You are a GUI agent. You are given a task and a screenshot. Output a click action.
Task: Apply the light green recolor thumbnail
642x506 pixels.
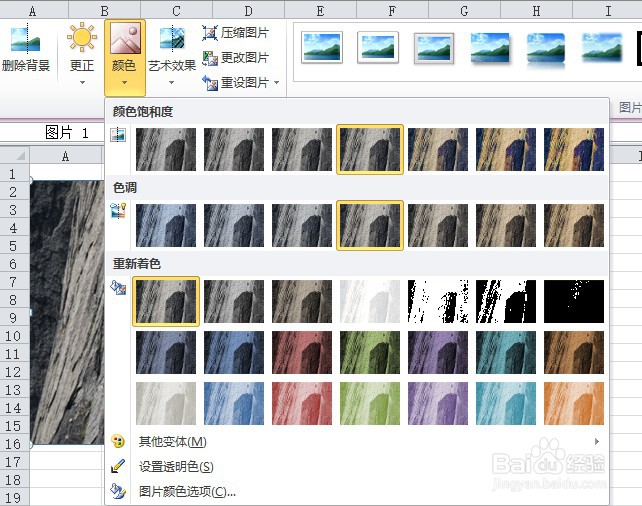pyautogui.click(x=370, y=403)
